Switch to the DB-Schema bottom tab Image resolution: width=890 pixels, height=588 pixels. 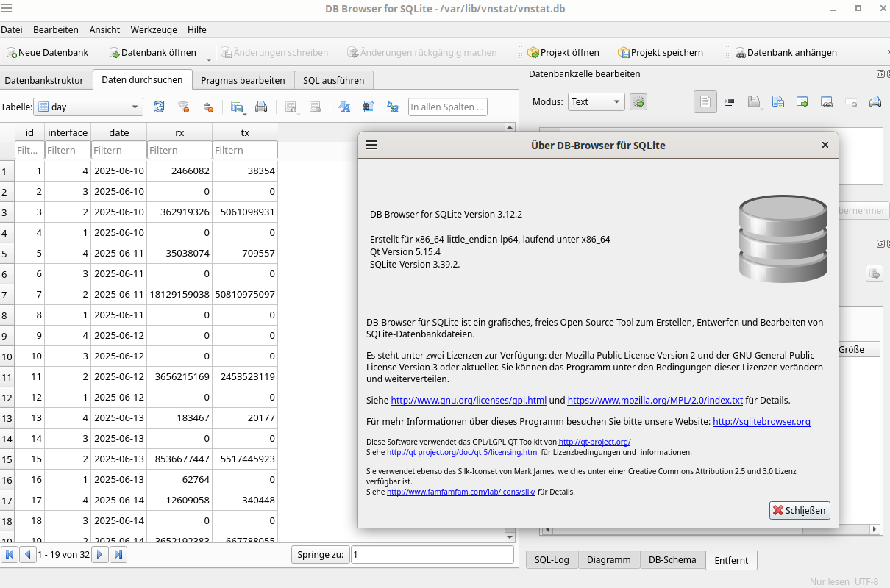coord(672,560)
